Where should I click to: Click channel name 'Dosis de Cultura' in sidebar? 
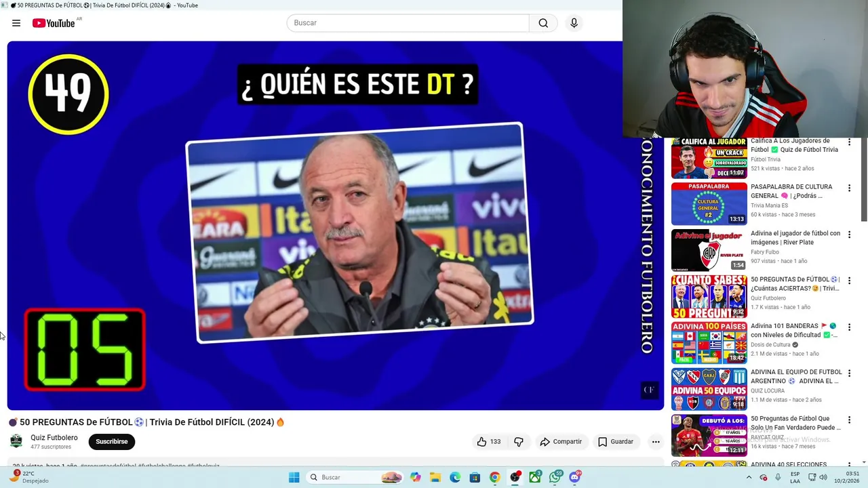tap(771, 344)
